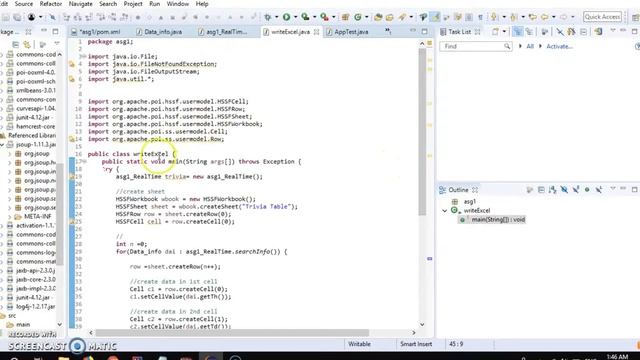Open the Run menu
The image size is (640, 360).
point(155,4)
